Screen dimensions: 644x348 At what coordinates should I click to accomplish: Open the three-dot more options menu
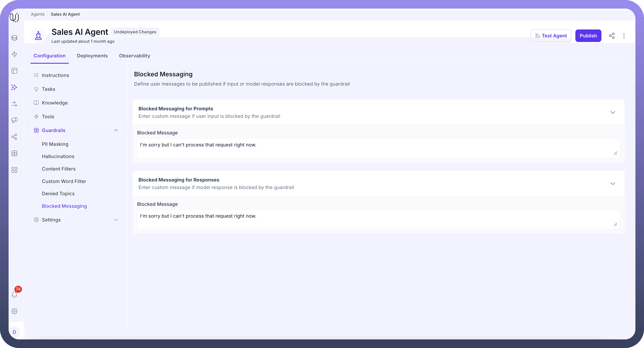point(624,36)
